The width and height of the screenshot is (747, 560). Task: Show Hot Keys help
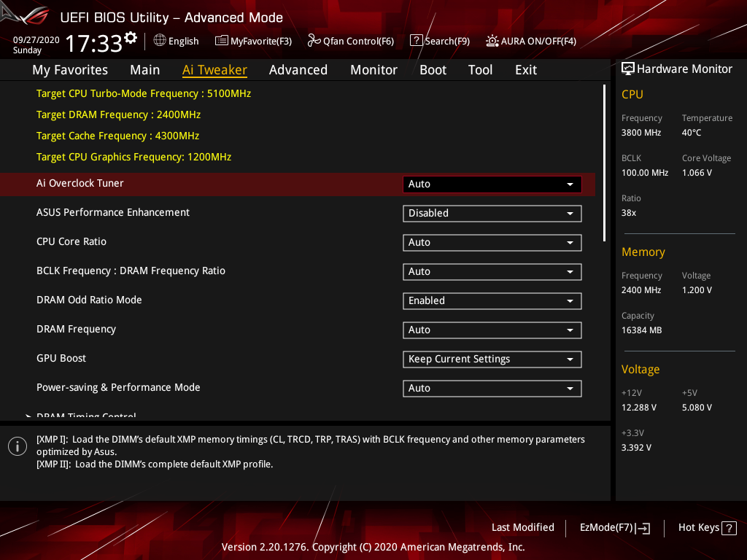click(707, 528)
